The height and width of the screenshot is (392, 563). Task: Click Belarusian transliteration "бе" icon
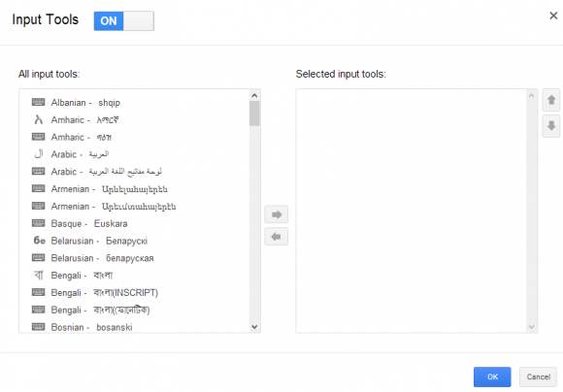tap(39, 241)
